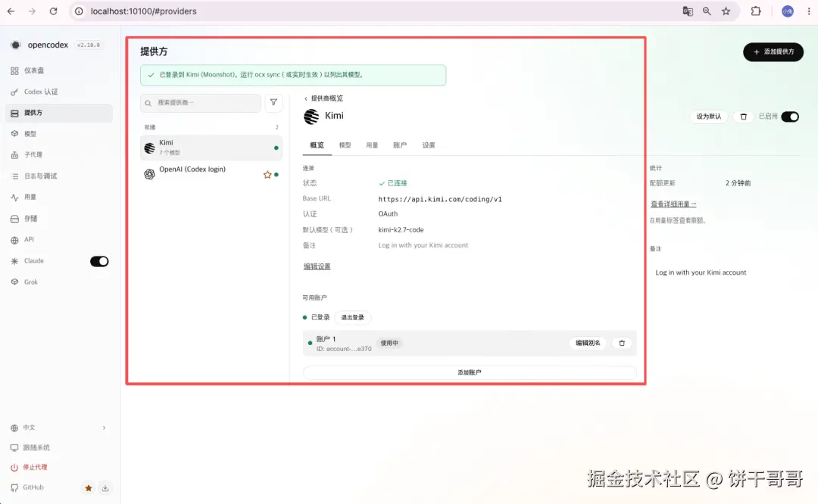Click the 编辑设置 link

317,266
